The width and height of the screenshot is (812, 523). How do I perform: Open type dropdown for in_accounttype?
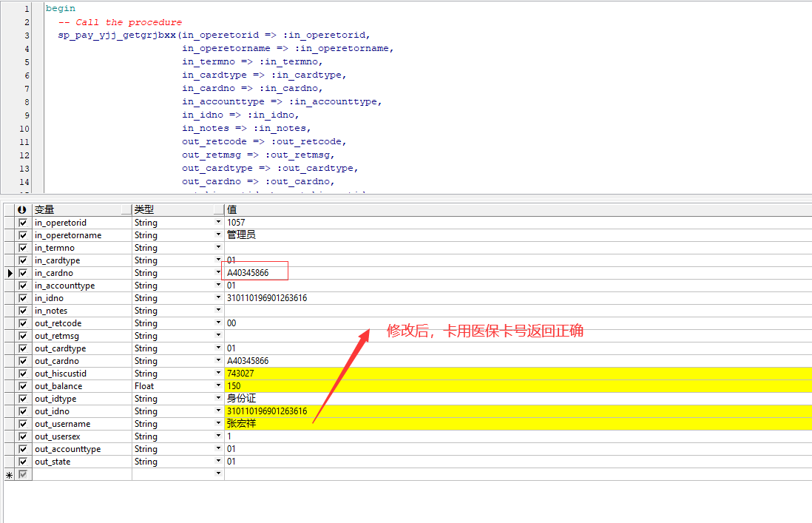click(219, 286)
